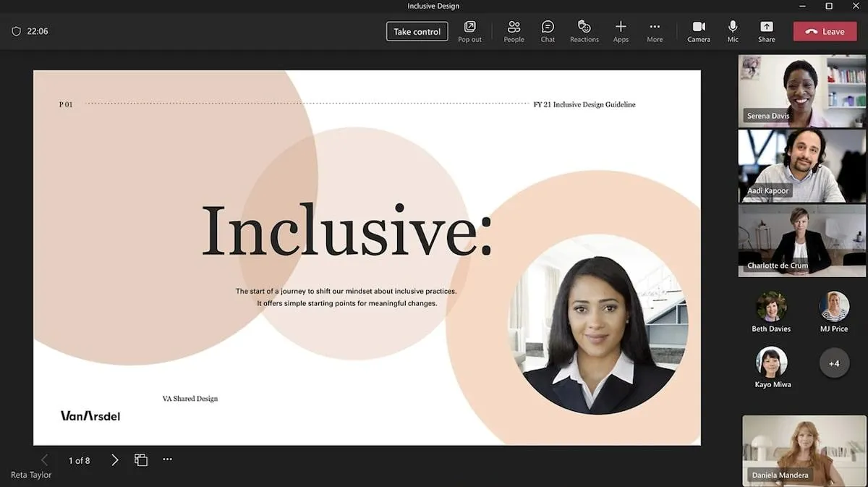Open the People panel

click(x=514, y=31)
